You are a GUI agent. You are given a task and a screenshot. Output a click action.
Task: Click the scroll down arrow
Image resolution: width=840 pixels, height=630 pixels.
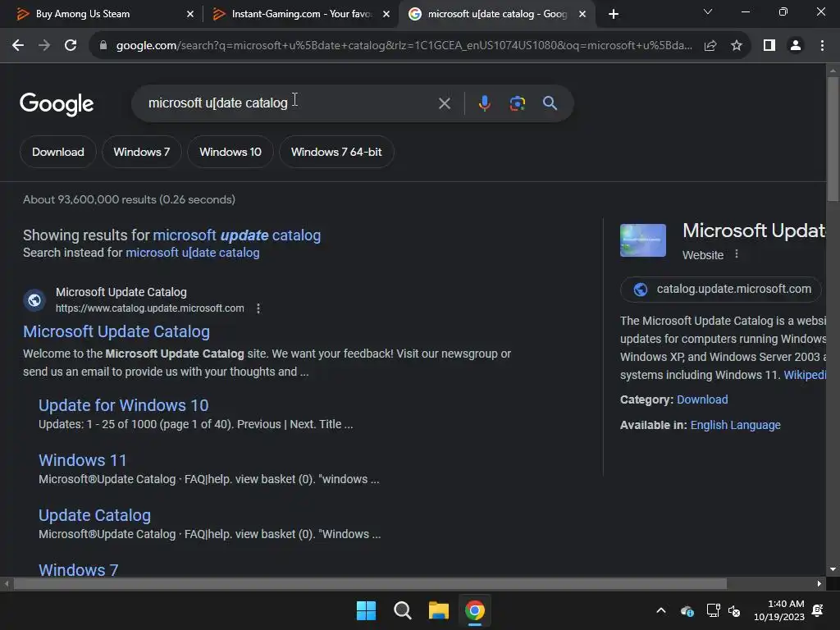point(833,570)
